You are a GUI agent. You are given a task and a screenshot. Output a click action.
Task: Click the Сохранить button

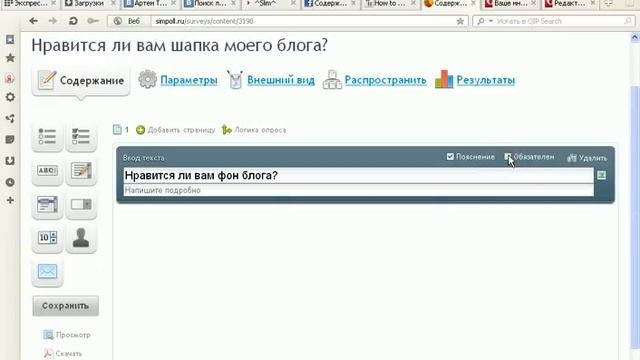(65, 306)
